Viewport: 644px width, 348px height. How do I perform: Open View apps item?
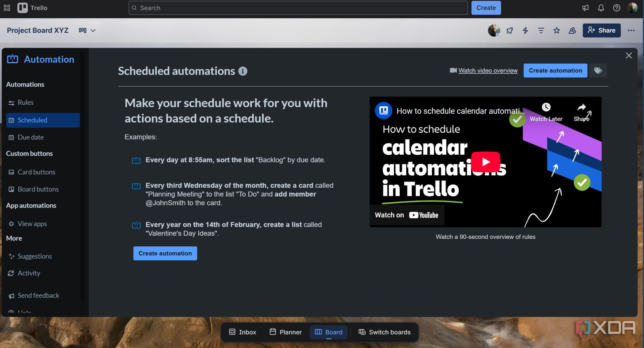43,224
